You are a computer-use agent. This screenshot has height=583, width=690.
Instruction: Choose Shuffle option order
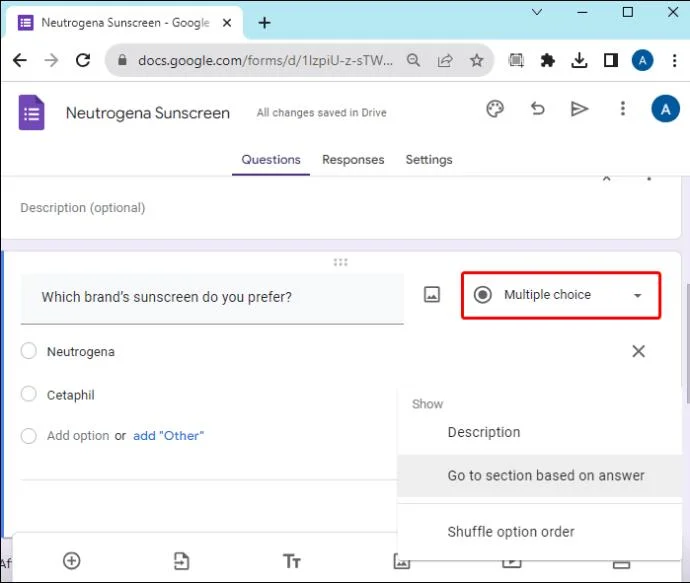(540, 532)
